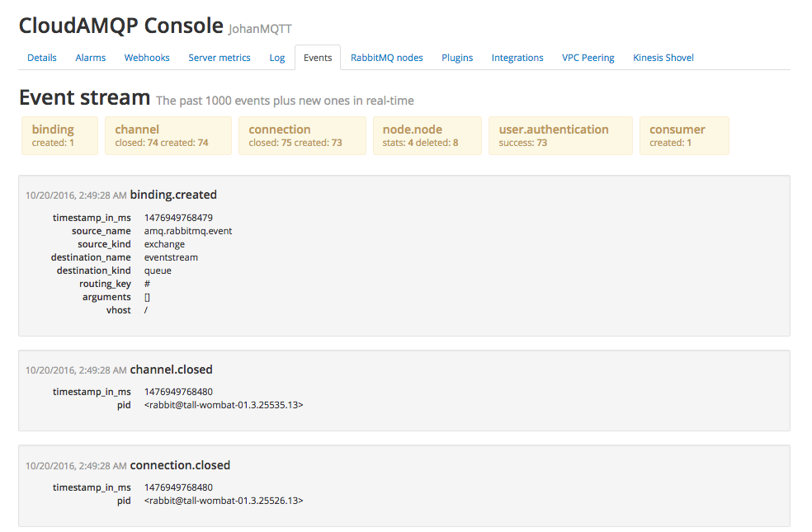Open the Details tab
This screenshot has height=532, width=812.
pos(42,58)
